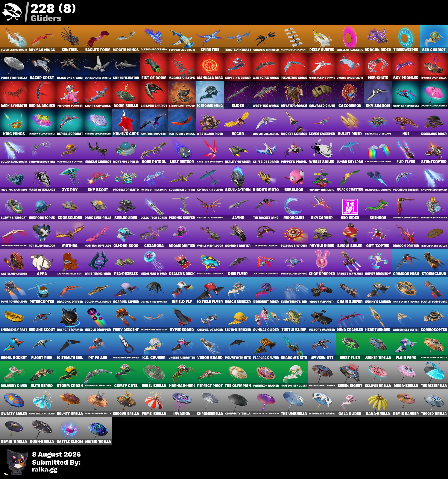Click the Winterfest Letter glider

coord(406,318)
